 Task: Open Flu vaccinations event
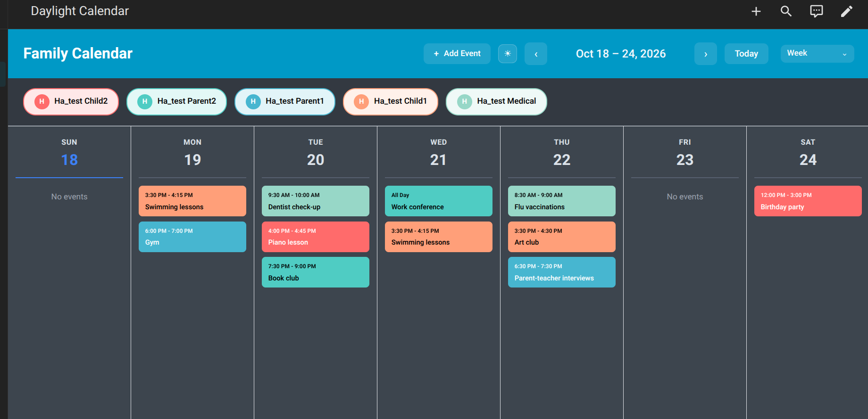(x=562, y=201)
